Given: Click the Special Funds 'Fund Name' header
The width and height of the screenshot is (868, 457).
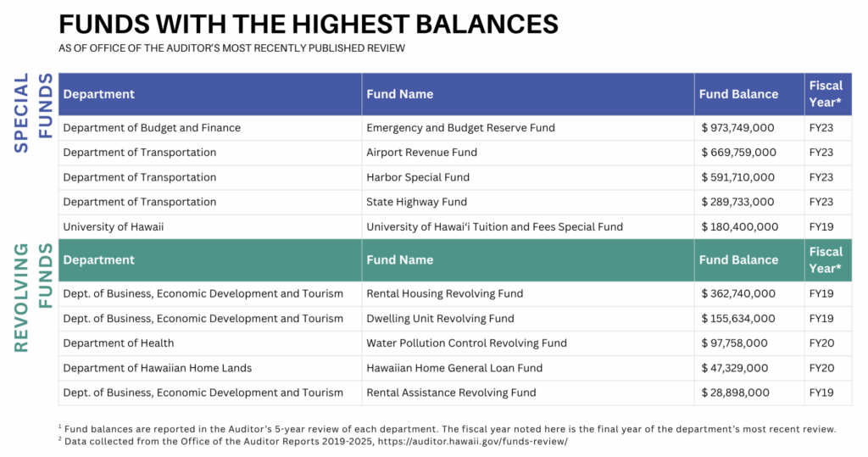Looking at the screenshot, I should point(400,94).
